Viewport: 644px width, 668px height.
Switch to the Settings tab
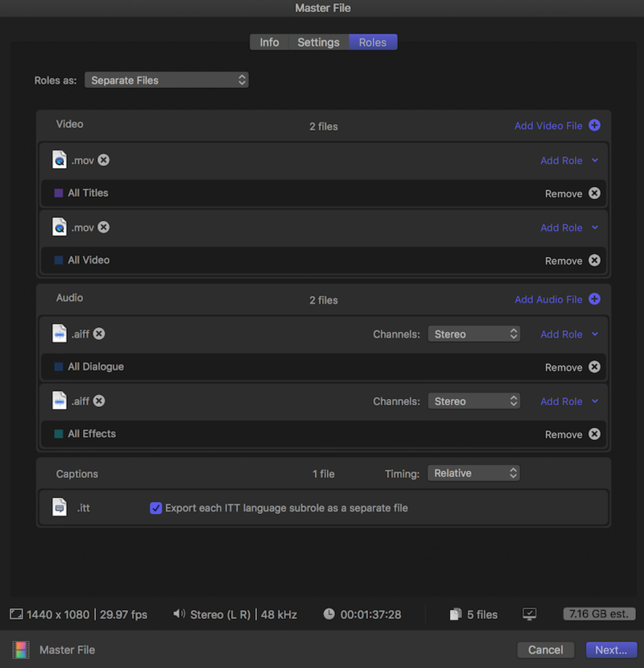[318, 42]
